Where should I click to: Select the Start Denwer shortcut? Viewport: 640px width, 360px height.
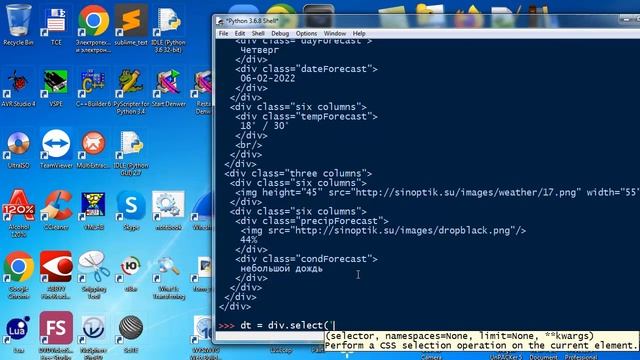tap(169, 87)
